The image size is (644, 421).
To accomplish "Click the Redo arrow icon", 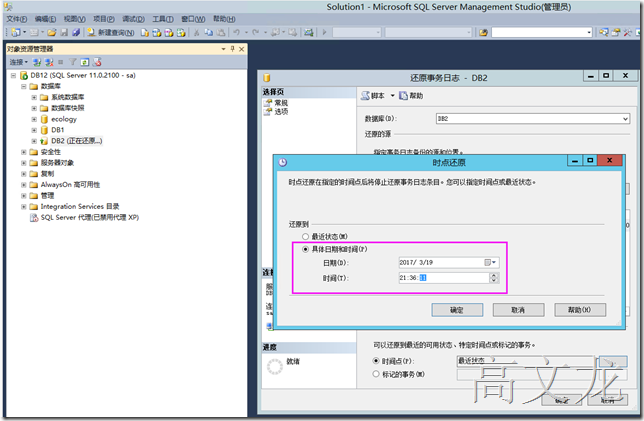I will coord(255,32).
